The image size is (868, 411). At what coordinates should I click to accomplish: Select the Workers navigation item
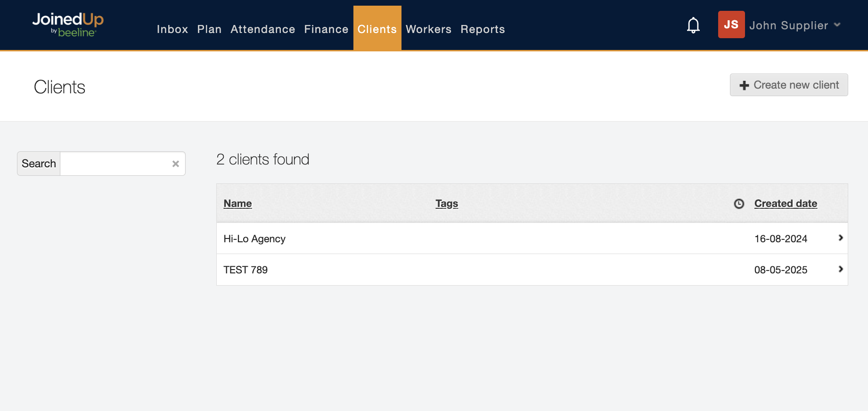[428, 29]
